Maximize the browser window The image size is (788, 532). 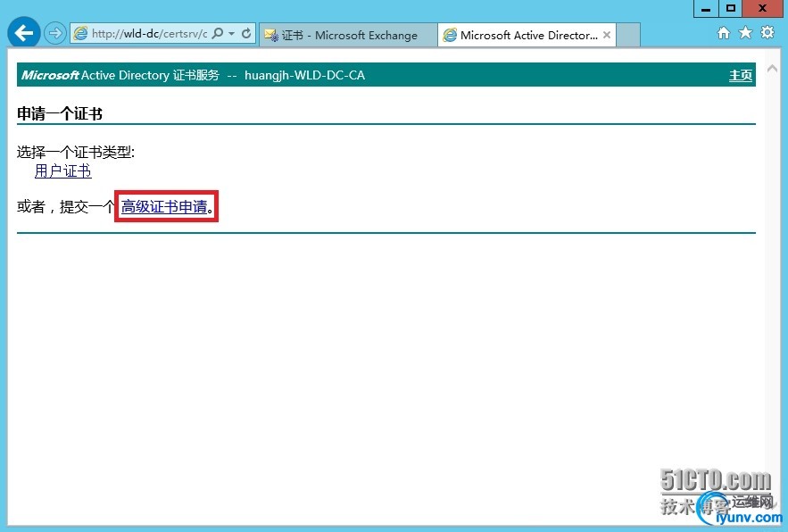(731, 9)
